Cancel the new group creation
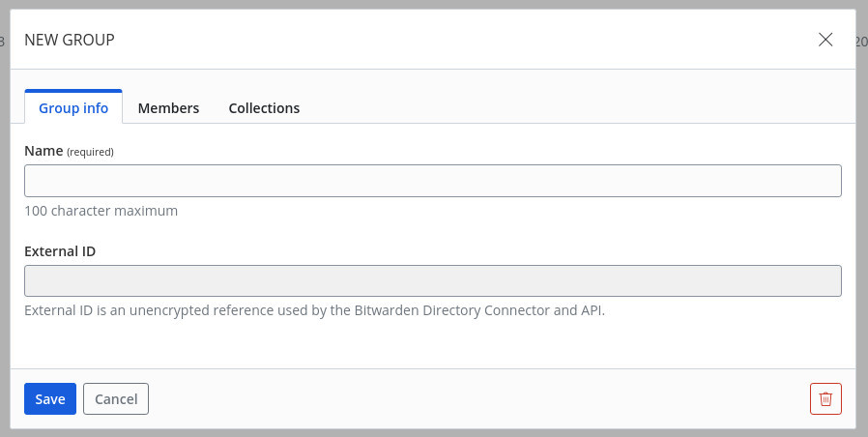Viewport: 868px width, 437px height. (116, 398)
